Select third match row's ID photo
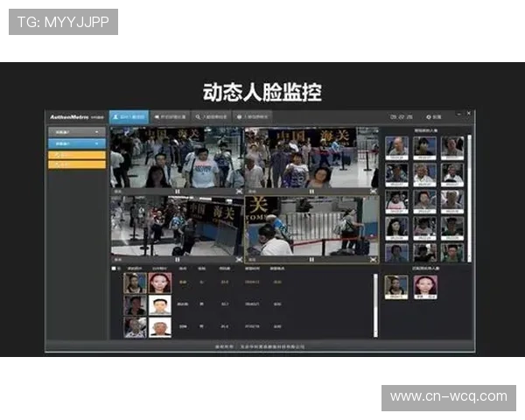The image size is (525, 420). click(160, 327)
